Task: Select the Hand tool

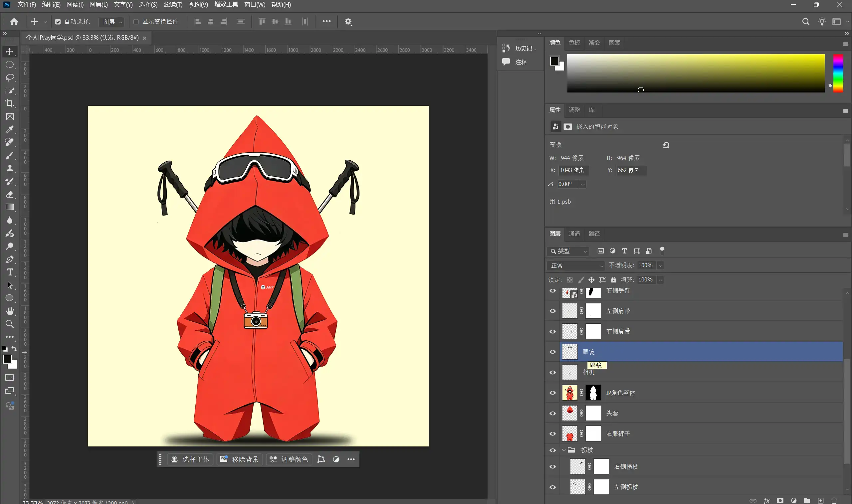Action: tap(10, 311)
